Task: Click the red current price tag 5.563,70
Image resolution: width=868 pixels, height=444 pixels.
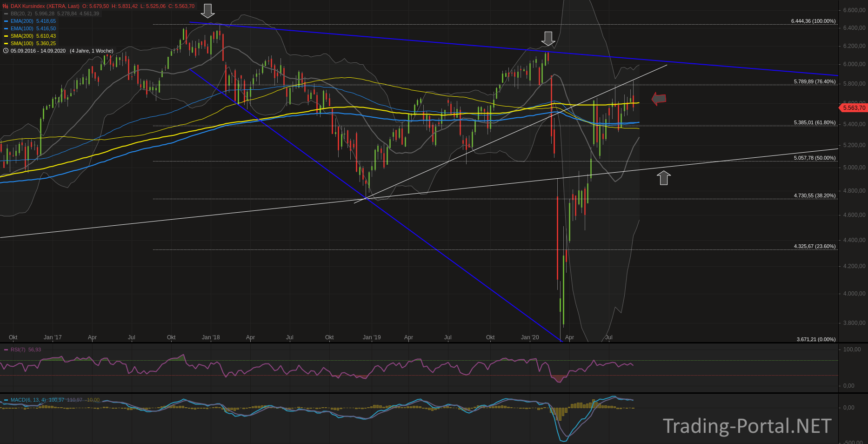Action: pyautogui.click(x=853, y=108)
